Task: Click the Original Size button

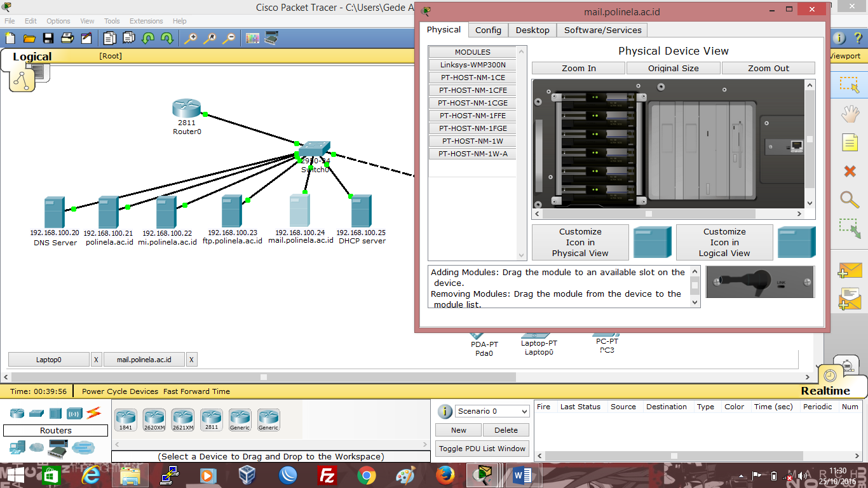Action: click(674, 68)
